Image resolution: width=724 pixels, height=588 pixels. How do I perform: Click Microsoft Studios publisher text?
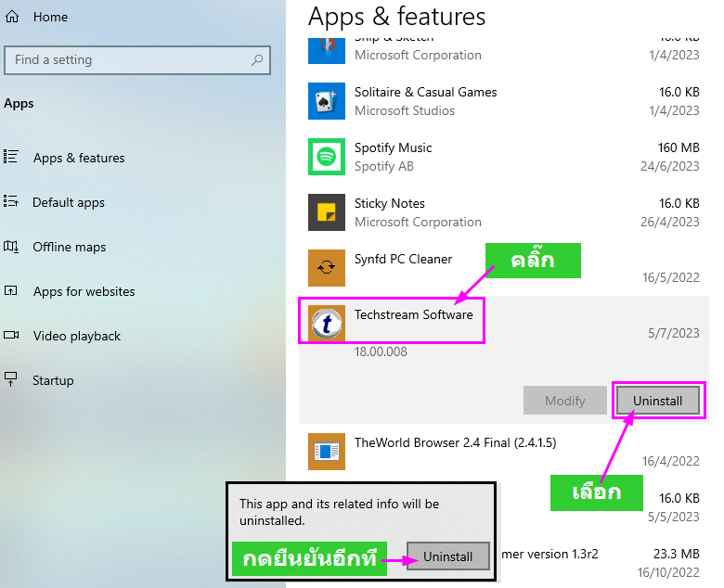pyautogui.click(x=405, y=110)
